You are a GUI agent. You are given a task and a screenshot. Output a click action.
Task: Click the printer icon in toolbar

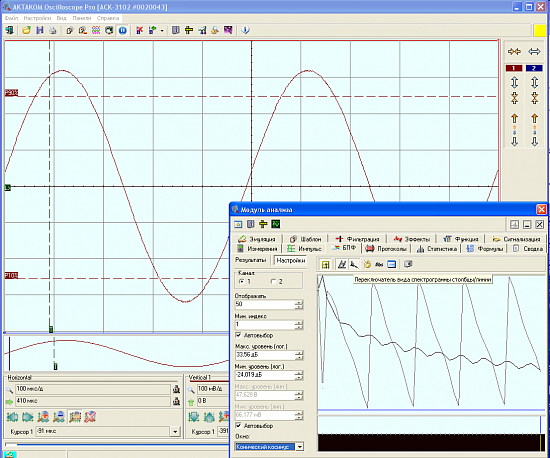tap(53, 31)
